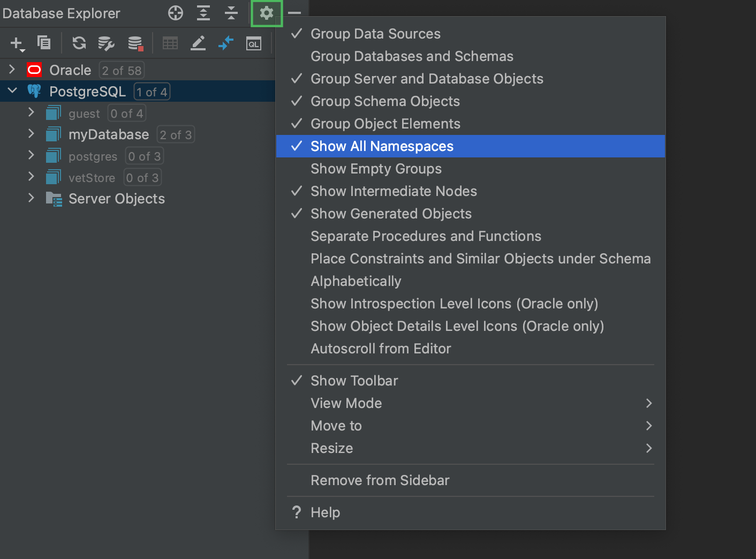Select Remove from Sidebar menu entry
The image size is (756, 559).
[380, 480]
